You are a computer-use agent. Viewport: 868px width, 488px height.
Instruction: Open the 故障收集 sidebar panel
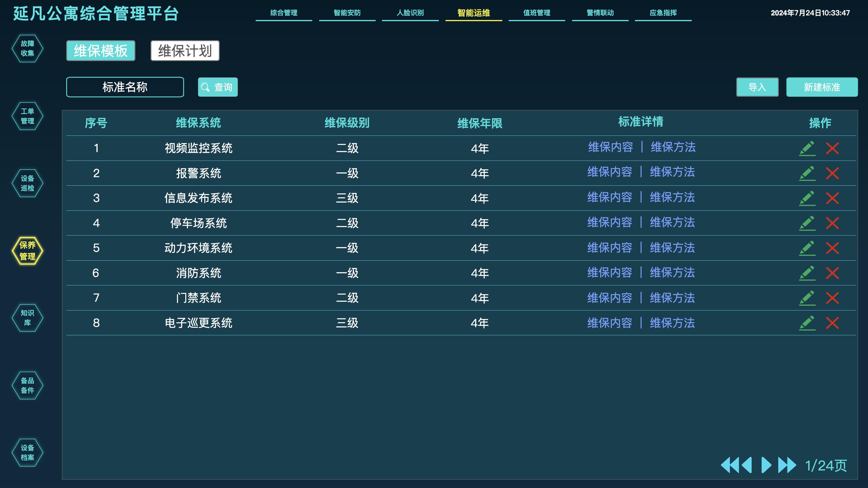[28, 48]
